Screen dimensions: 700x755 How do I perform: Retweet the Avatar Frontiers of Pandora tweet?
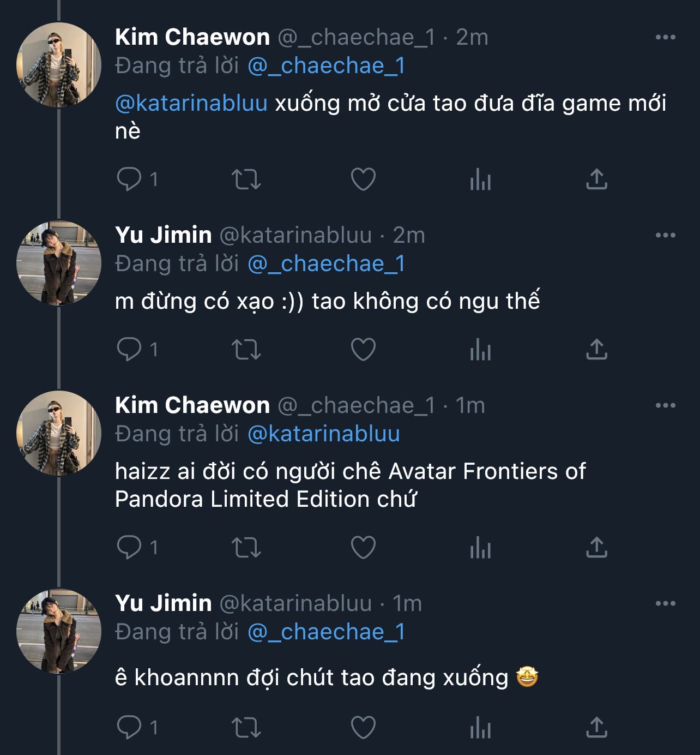point(246,547)
